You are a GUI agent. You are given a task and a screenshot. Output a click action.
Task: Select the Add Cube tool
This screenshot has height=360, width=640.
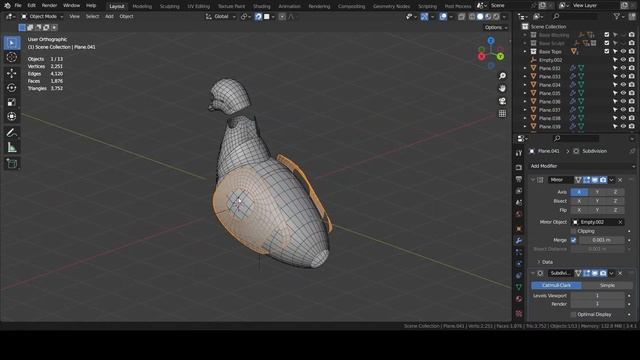click(x=12, y=163)
